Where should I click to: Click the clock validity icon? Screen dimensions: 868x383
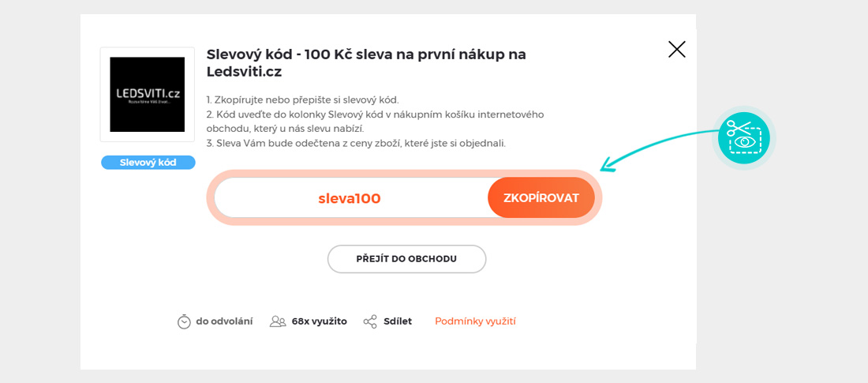(184, 321)
